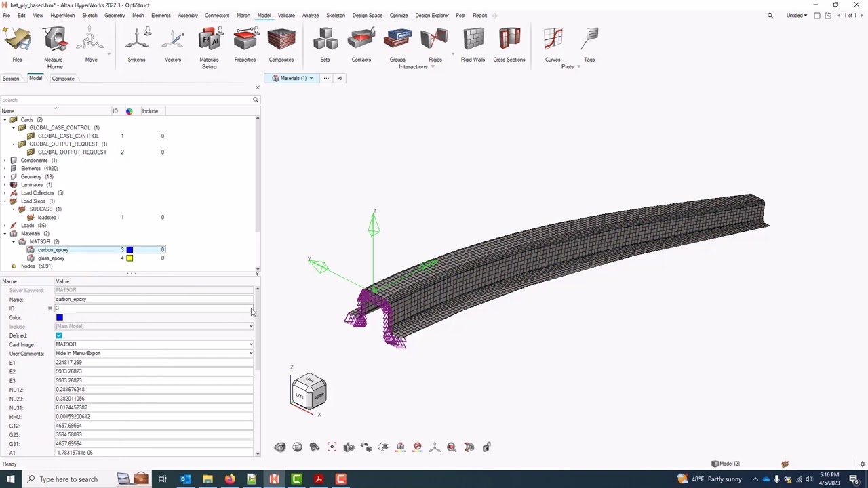
Task: Open the Rigids tool
Action: [435, 45]
